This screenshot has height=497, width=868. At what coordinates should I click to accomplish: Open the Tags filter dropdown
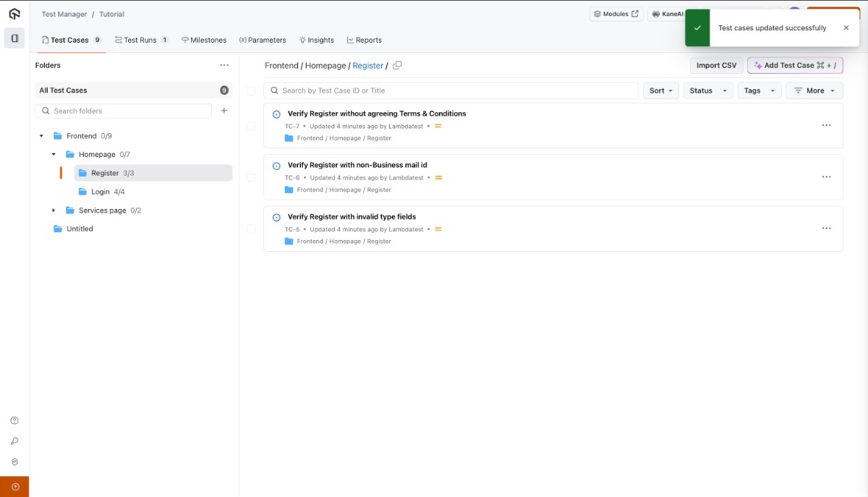759,90
